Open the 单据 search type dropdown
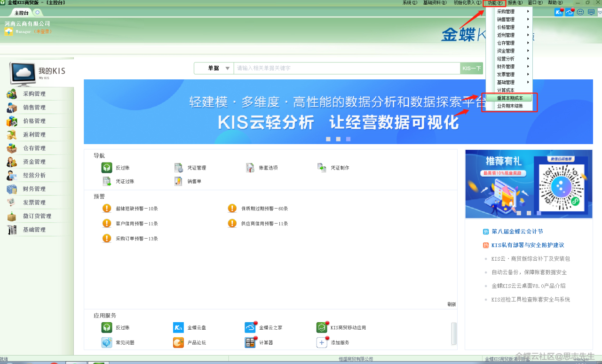The image size is (602, 364). (214, 68)
